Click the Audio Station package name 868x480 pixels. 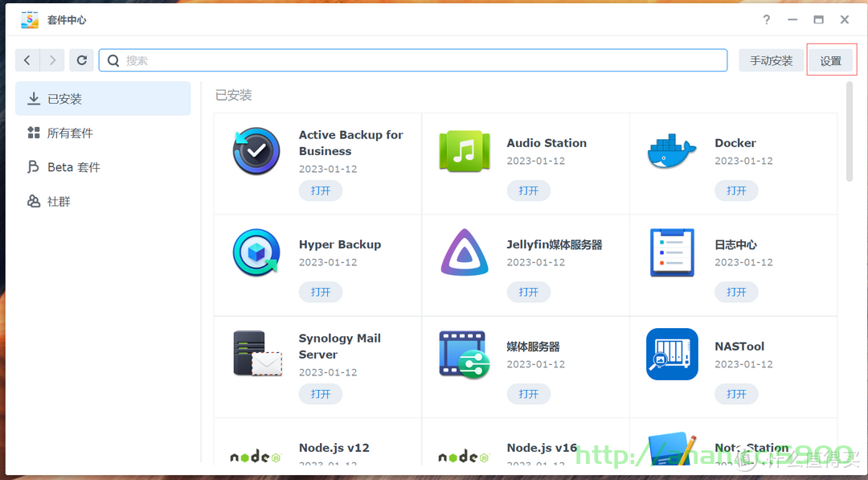click(x=547, y=143)
